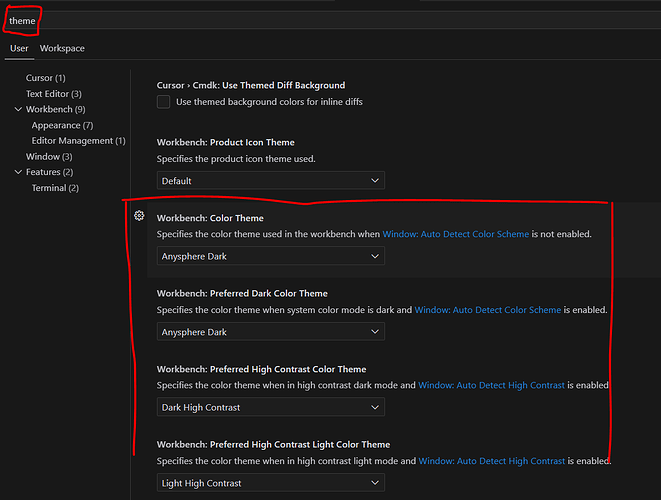Select Appearance (7) in settings tree
The height and width of the screenshot is (500, 661).
pyautogui.click(x=62, y=125)
